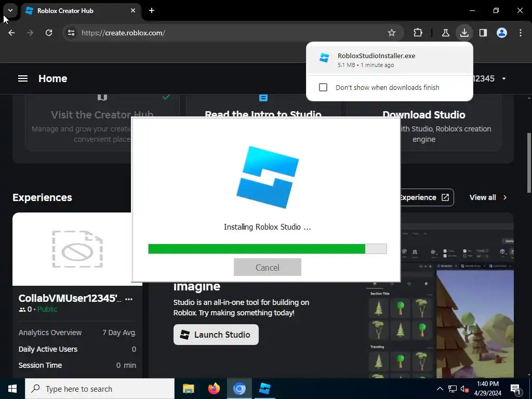Click the Studio preview screenshot
The width and height of the screenshot is (532, 399).
[440, 302]
